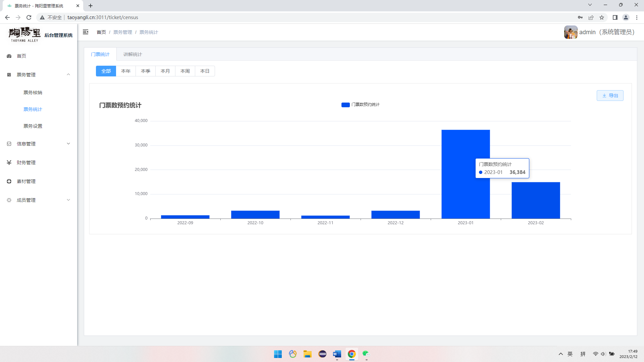Bookmark page with star icon
Image resolution: width=644 pixels, height=362 pixels.
[x=602, y=17]
